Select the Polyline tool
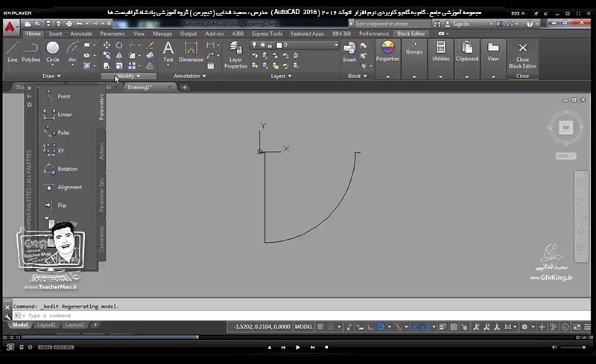 [x=31, y=51]
